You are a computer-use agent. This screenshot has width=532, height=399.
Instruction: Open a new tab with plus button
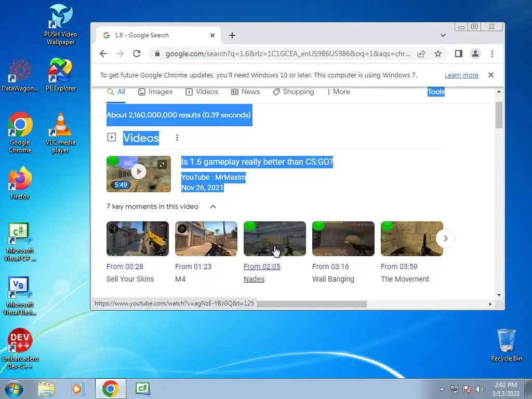click(232, 35)
